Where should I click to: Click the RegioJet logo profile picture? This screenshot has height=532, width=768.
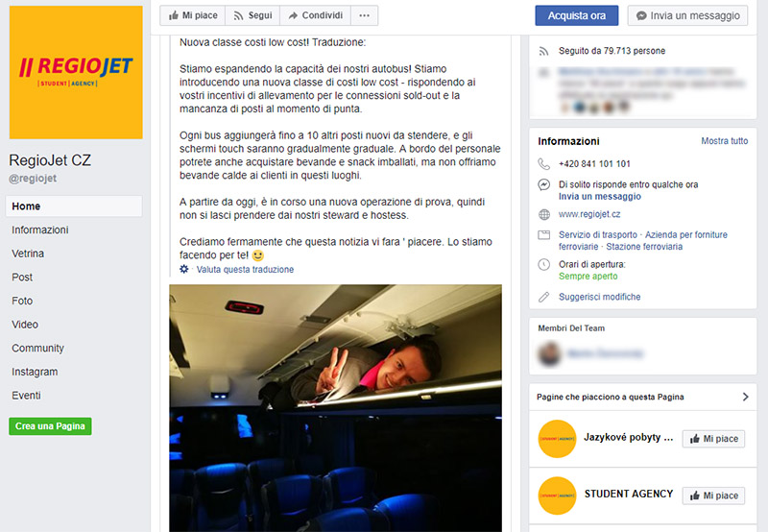pyautogui.click(x=76, y=72)
